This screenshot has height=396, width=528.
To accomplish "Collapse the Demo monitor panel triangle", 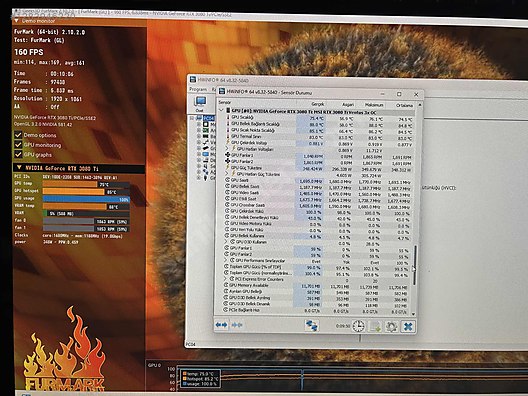I will (x=16, y=21).
